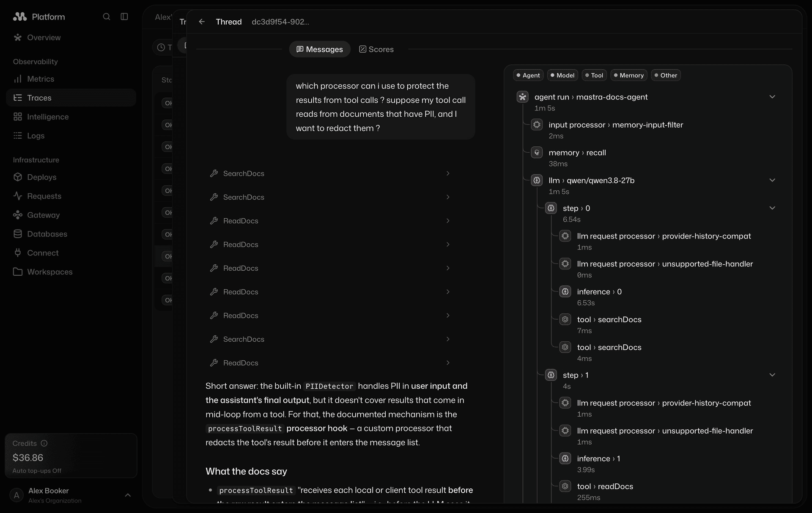Open Databases in sidebar

click(71, 234)
